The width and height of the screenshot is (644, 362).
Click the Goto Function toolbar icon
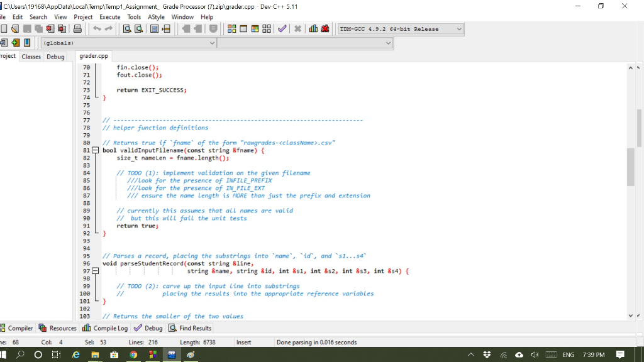[x=155, y=29]
